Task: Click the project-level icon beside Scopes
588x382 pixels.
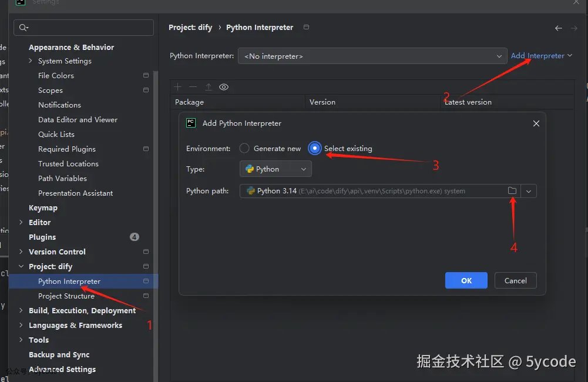Action: [146, 90]
